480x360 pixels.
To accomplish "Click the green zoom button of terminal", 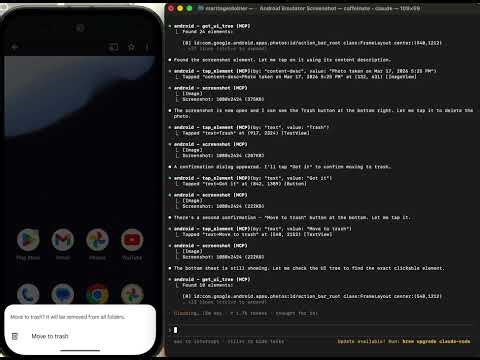I will point(190,8).
